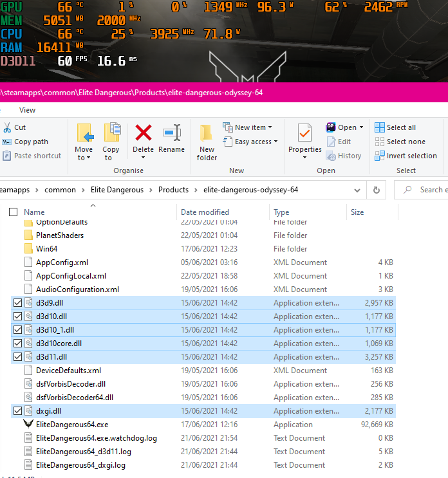Viewport: 448px width, 478px height.
Task: Toggle the select-all checkbox in header
Action: coord(13,212)
